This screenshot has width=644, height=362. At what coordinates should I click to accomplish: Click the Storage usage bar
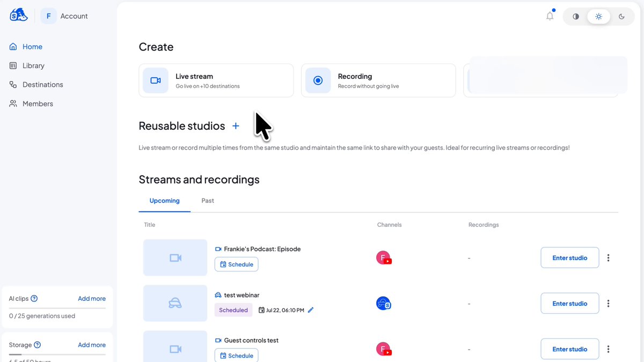(x=57, y=354)
